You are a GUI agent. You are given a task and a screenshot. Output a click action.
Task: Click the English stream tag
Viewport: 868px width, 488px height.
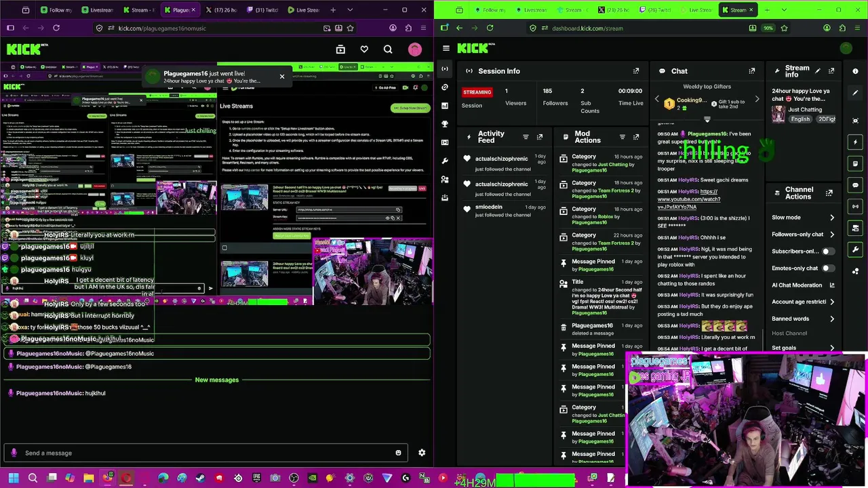coord(800,119)
